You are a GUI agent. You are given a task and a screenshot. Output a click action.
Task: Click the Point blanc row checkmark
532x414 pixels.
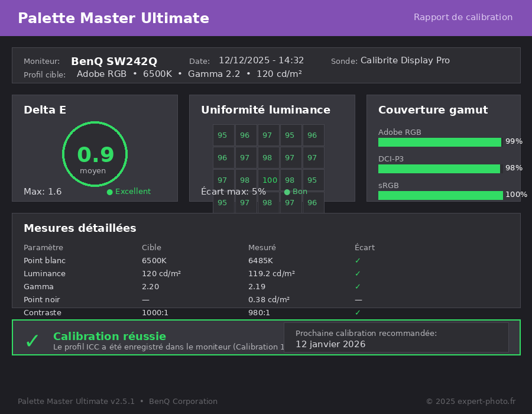click(358, 261)
